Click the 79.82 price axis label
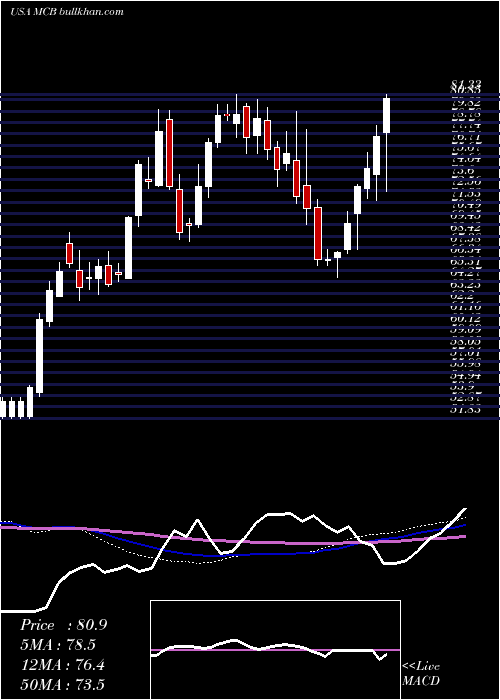 (465, 102)
